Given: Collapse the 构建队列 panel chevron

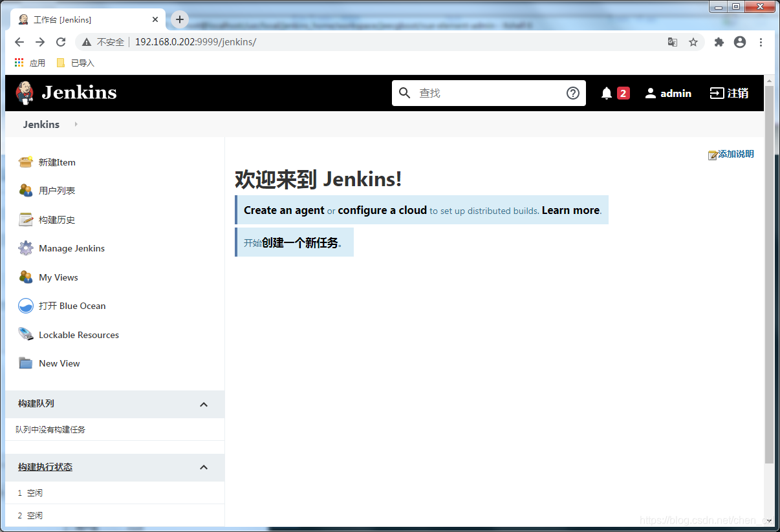Looking at the screenshot, I should pos(204,404).
